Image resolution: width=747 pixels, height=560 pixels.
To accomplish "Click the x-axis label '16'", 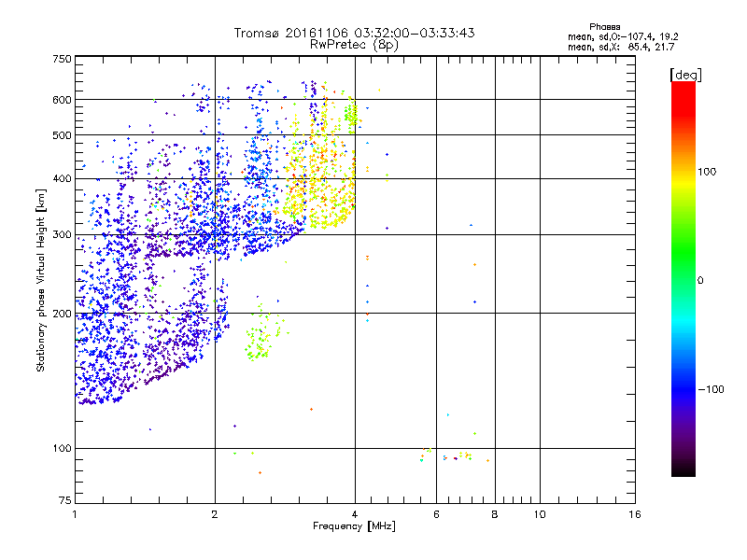I will pyautogui.click(x=635, y=514).
